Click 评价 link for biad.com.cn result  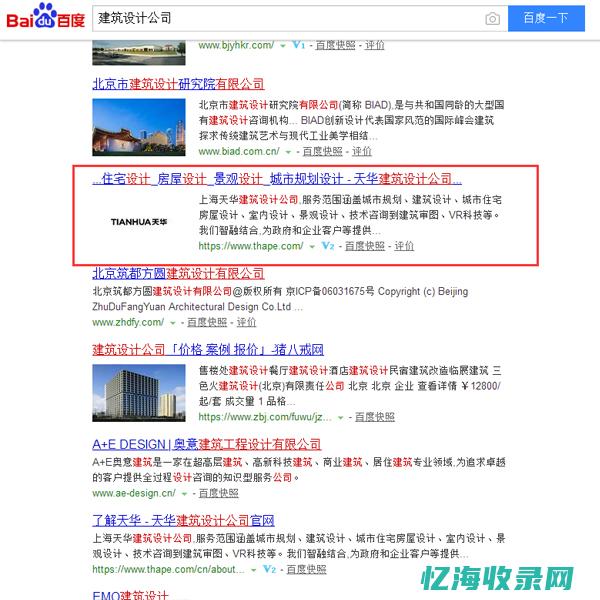click(x=362, y=152)
